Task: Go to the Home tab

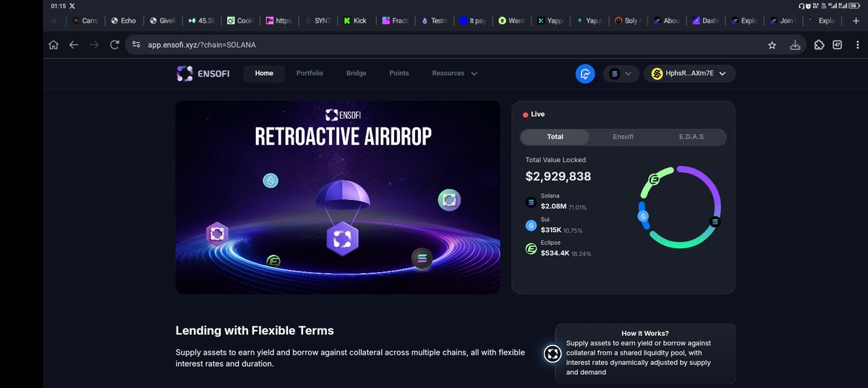Action: [264, 73]
